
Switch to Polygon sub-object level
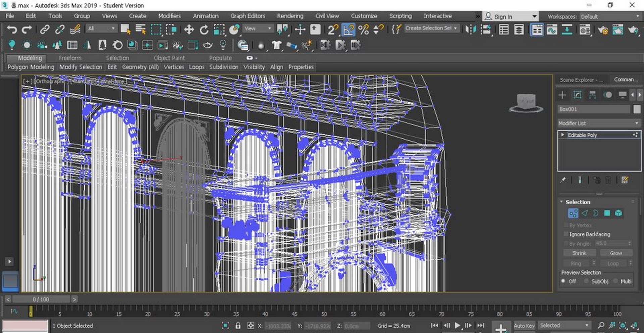pos(607,213)
